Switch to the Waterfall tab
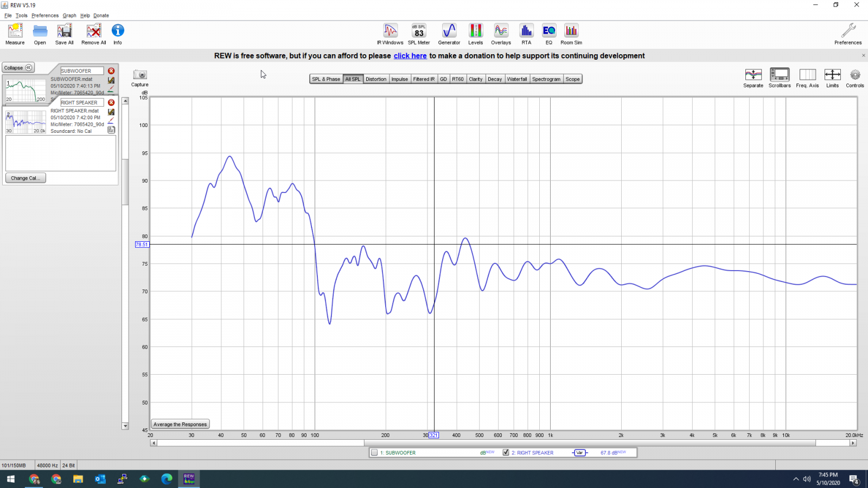 coord(517,79)
